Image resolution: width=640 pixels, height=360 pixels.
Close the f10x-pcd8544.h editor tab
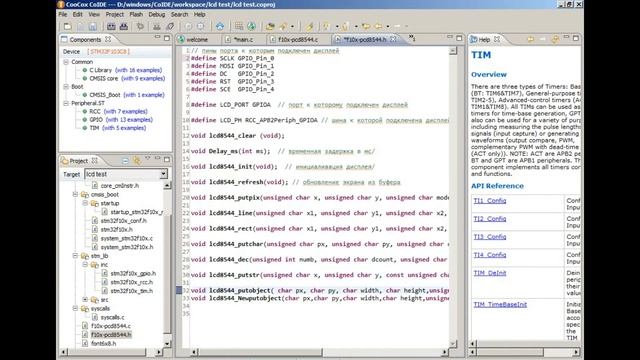393,39
